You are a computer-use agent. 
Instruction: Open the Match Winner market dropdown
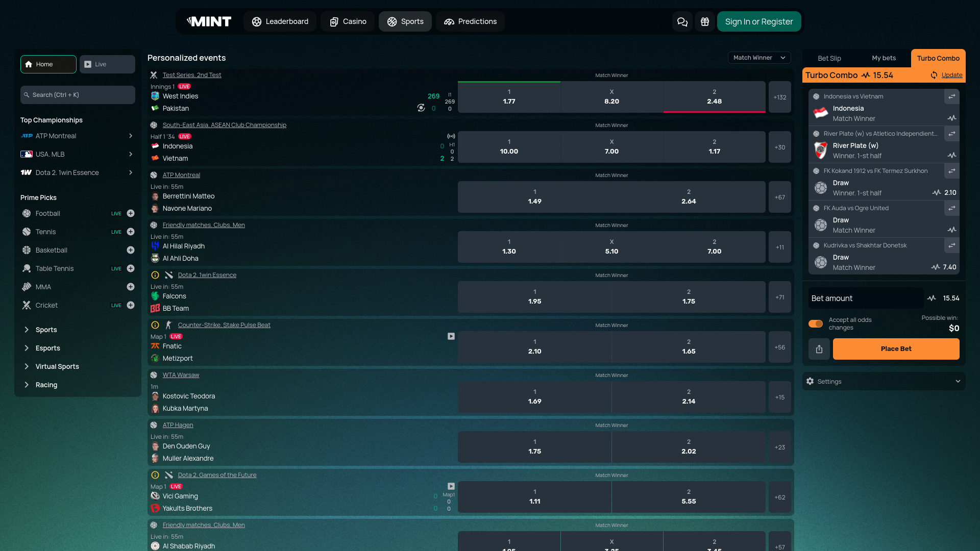759,58
